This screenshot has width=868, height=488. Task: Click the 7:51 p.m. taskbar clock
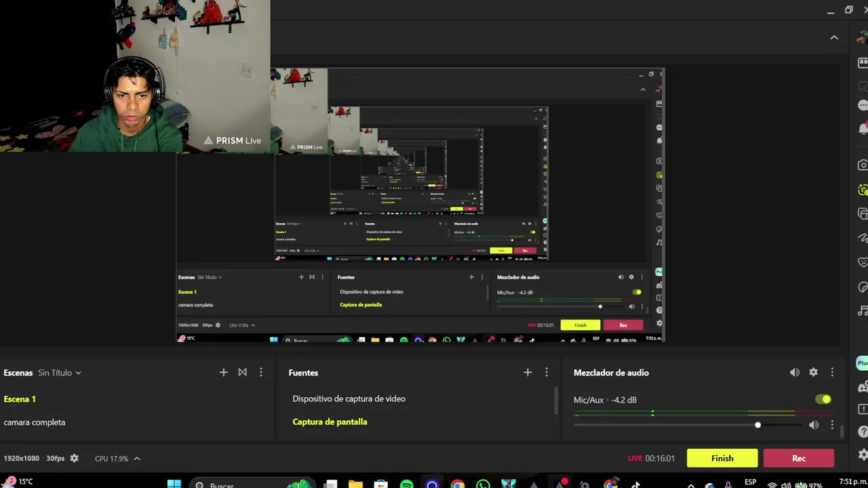853,482
